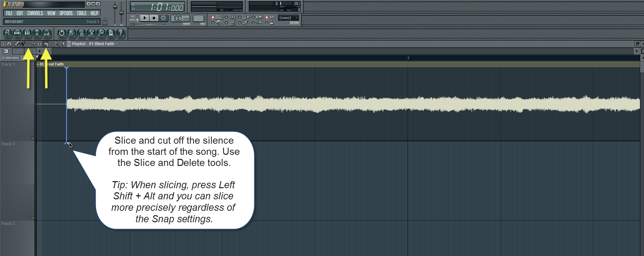Open the playlist options menu arrow

click(x=3, y=44)
